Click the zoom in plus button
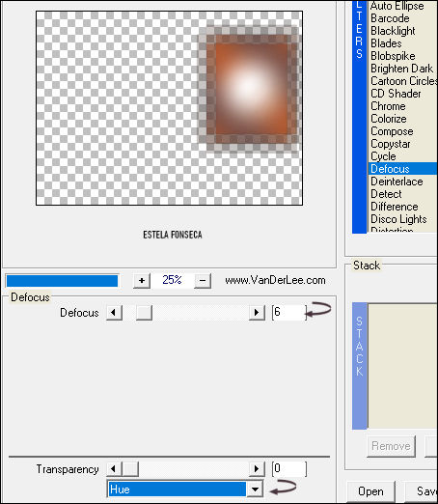Image resolution: width=438 pixels, height=504 pixels. (x=142, y=280)
